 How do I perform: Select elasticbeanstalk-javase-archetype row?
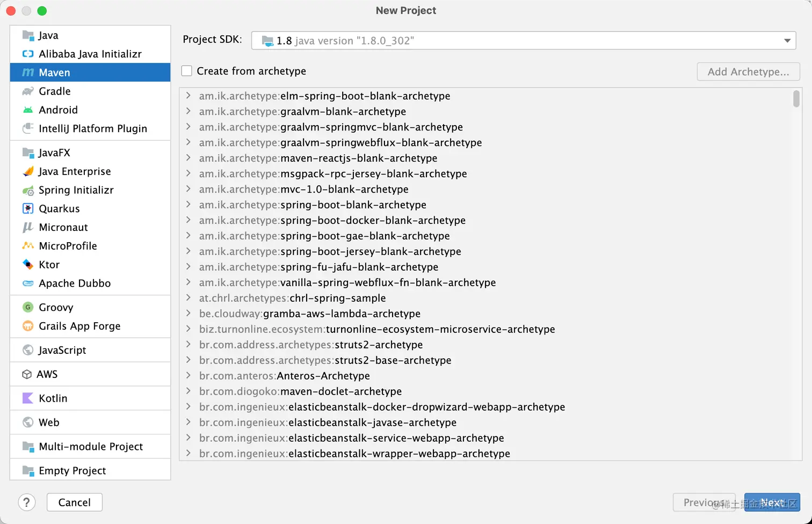486,423
